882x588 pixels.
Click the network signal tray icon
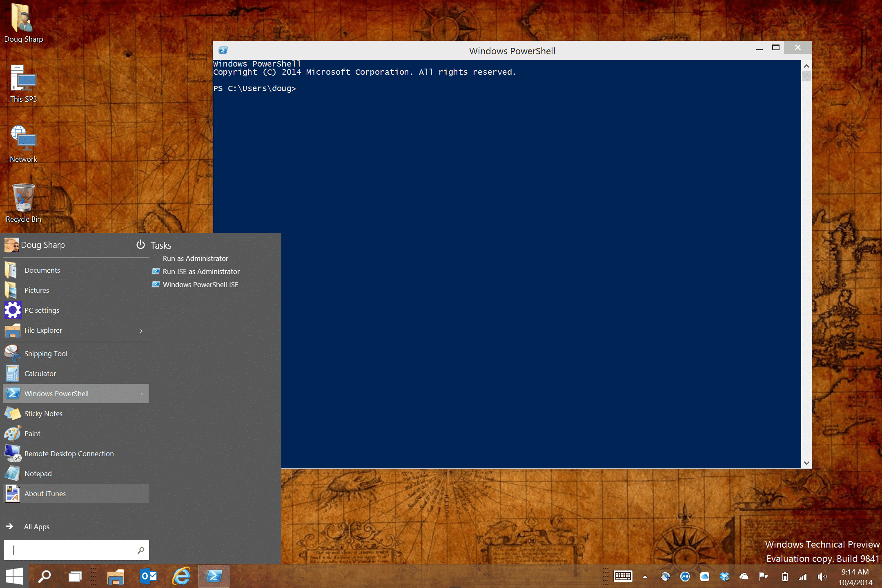[803, 577]
